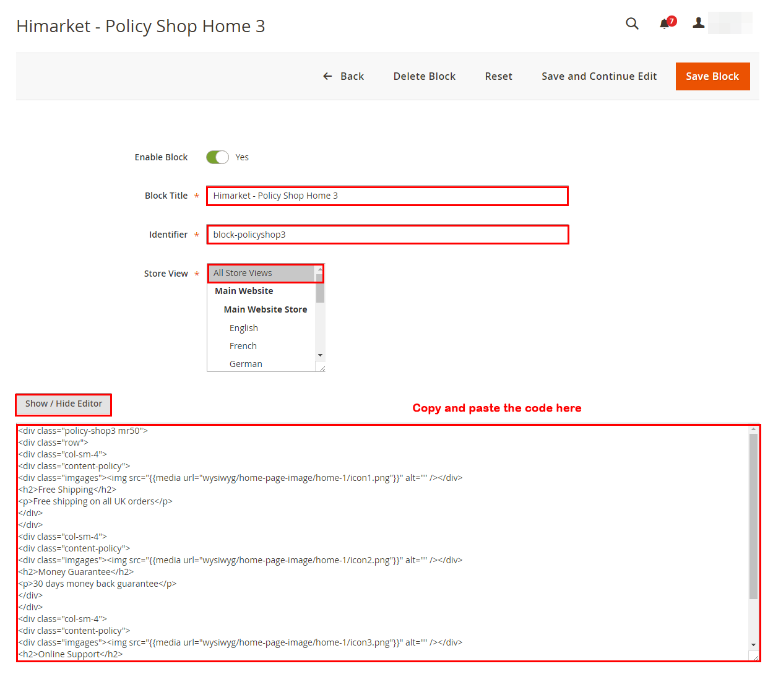Click the icon2.png image code line
Viewport: 773px width, 700px height.
[241, 560]
